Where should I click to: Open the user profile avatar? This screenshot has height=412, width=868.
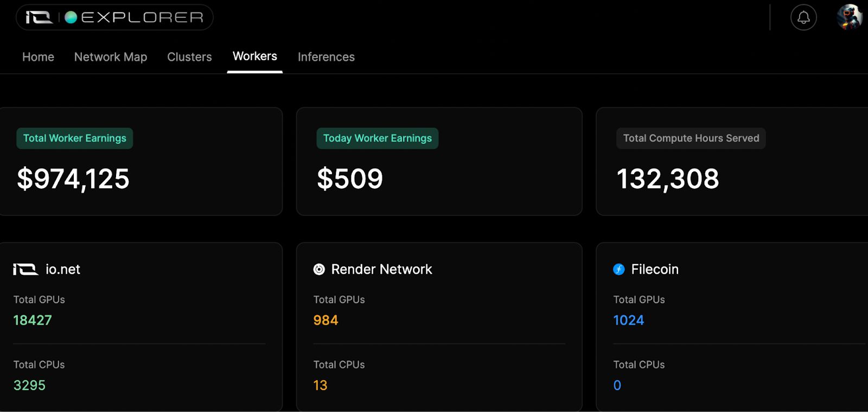click(850, 17)
